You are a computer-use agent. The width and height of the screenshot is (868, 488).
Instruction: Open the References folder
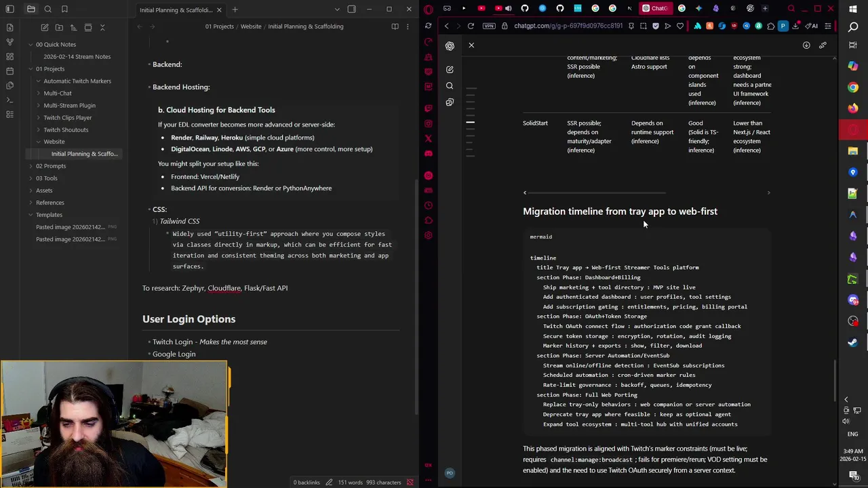pyautogui.click(x=50, y=202)
